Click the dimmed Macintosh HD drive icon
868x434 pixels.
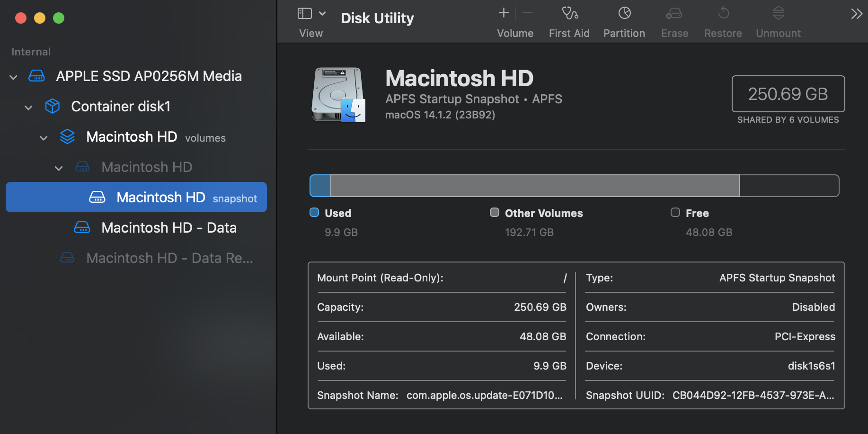point(82,166)
